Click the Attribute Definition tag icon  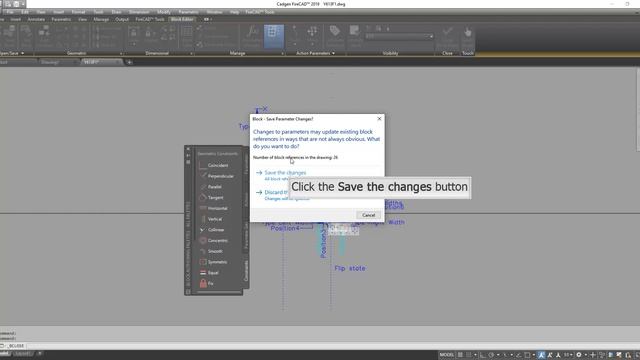(x=335, y=31)
